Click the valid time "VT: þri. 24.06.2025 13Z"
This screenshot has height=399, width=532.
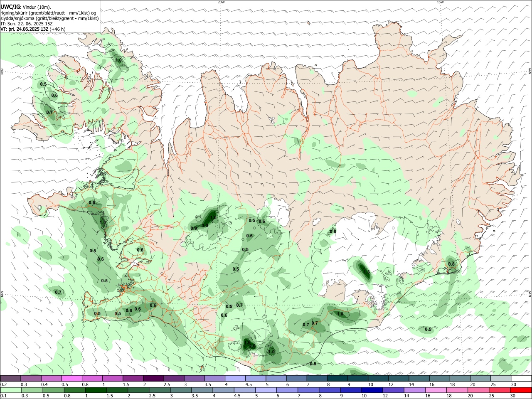click(24, 29)
